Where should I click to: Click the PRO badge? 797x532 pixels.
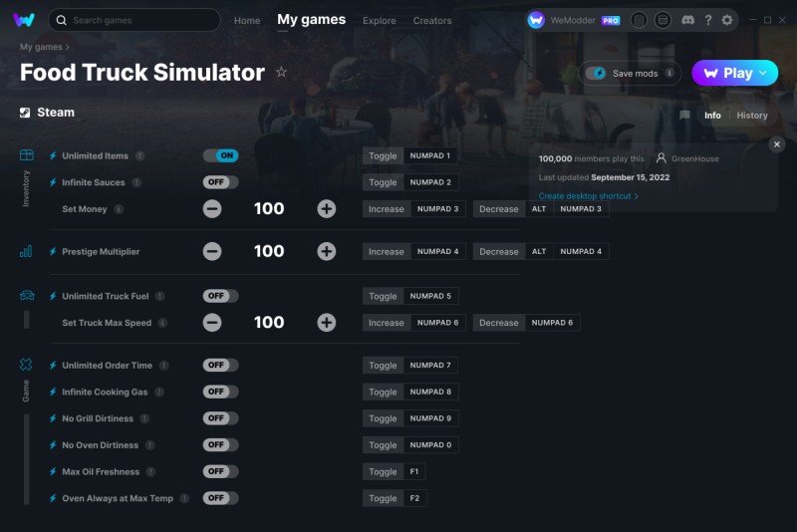611,20
